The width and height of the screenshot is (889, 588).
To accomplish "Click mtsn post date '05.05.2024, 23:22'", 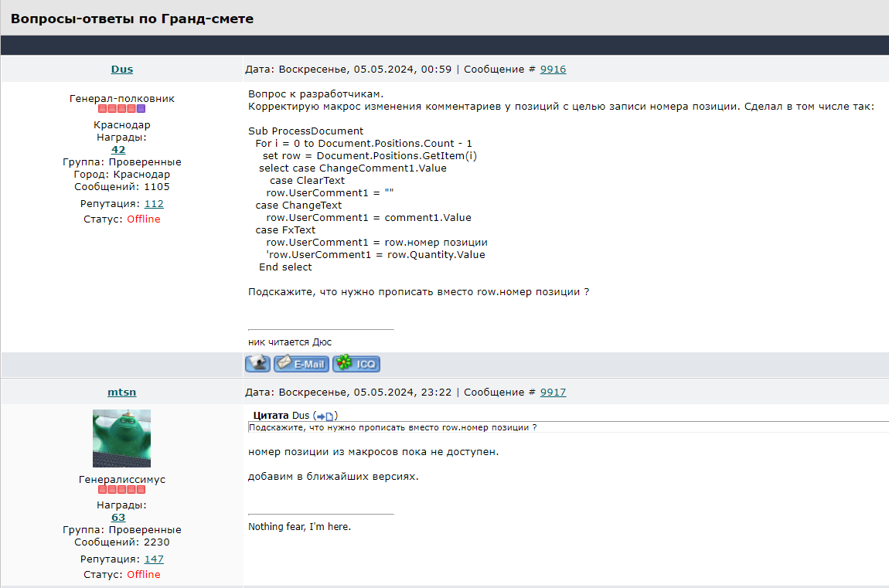I will click(403, 392).
